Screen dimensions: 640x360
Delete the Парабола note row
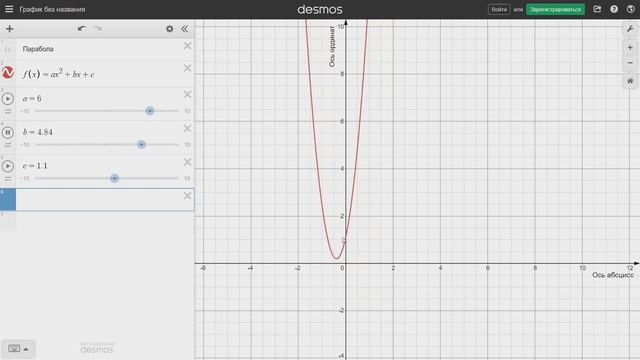[x=187, y=46]
